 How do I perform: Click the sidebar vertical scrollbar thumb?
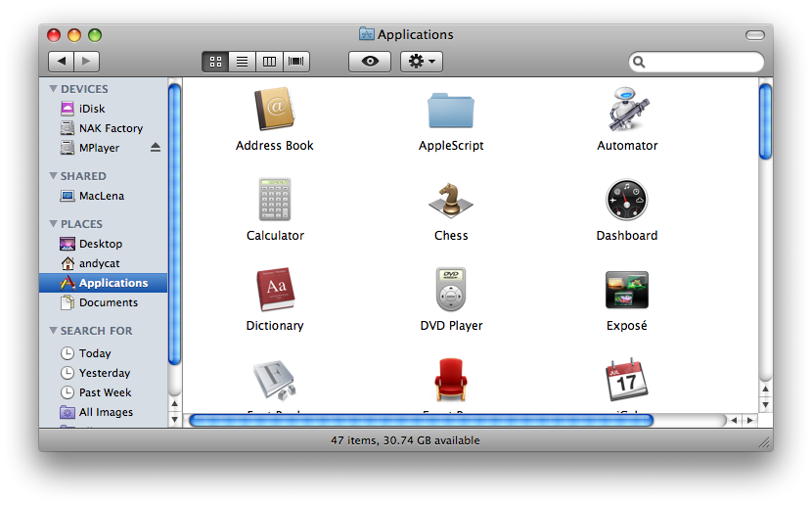(174, 224)
